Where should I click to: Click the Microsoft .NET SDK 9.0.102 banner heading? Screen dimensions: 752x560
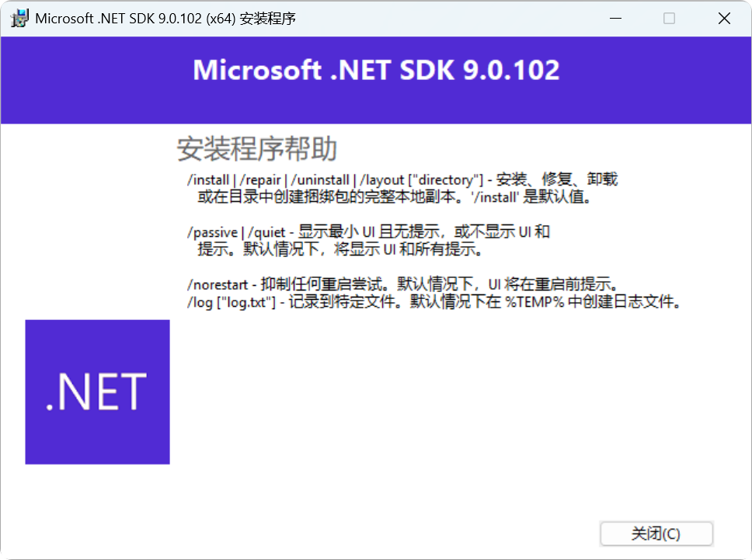(x=376, y=70)
